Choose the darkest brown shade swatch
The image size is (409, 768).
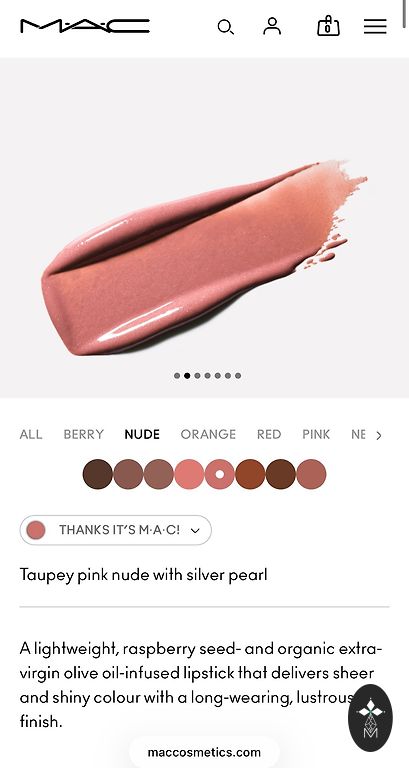click(x=97, y=474)
